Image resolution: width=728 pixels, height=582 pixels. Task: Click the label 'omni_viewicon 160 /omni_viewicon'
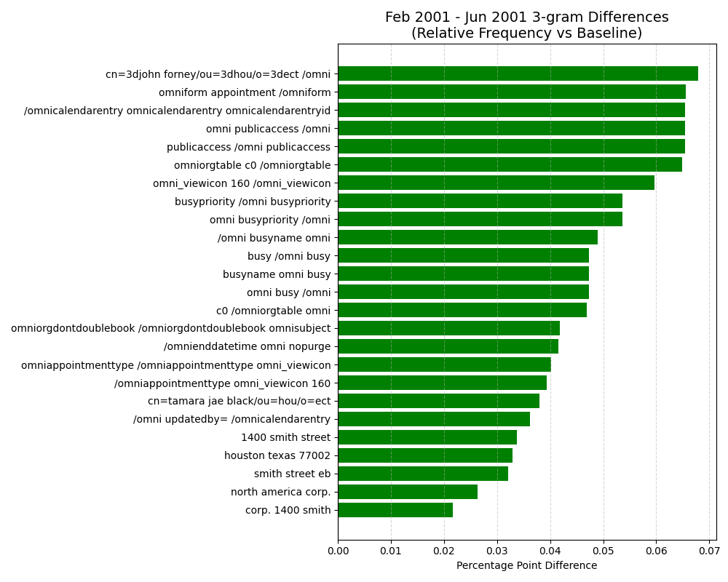pos(242,183)
